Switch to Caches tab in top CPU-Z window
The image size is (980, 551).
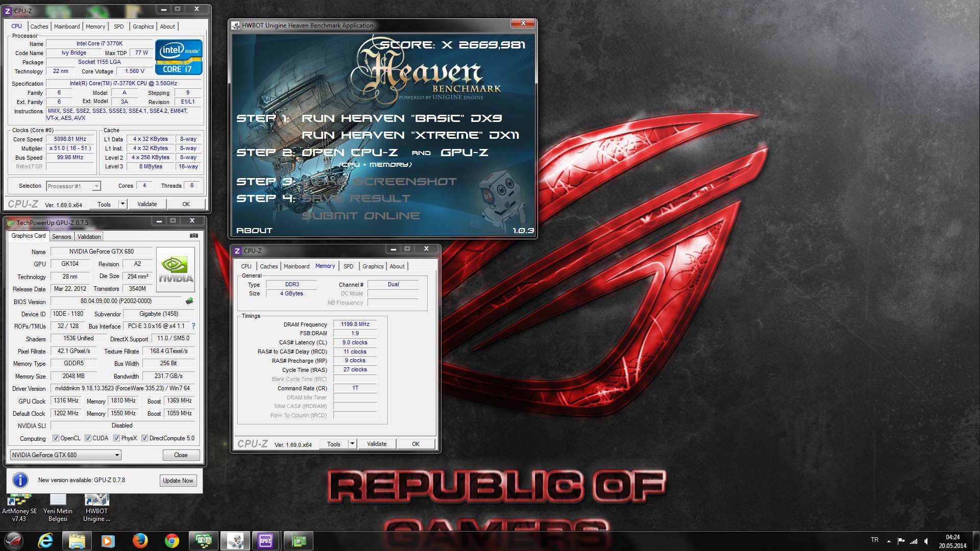[39, 27]
